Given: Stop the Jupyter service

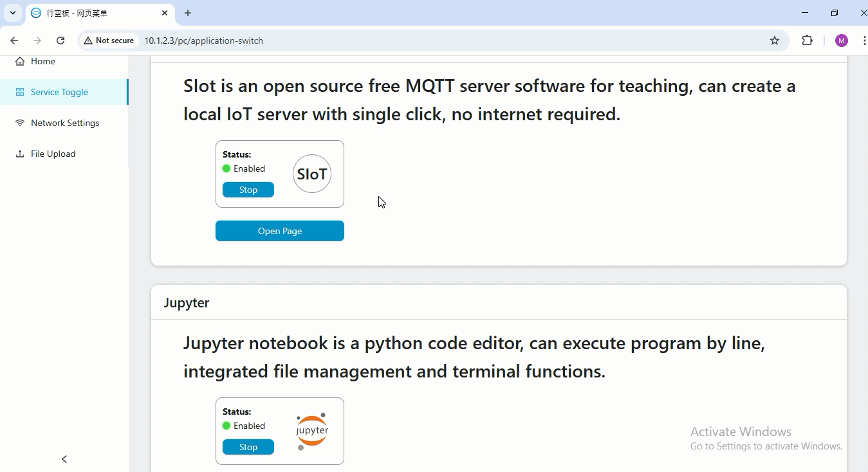Looking at the screenshot, I should (248, 447).
